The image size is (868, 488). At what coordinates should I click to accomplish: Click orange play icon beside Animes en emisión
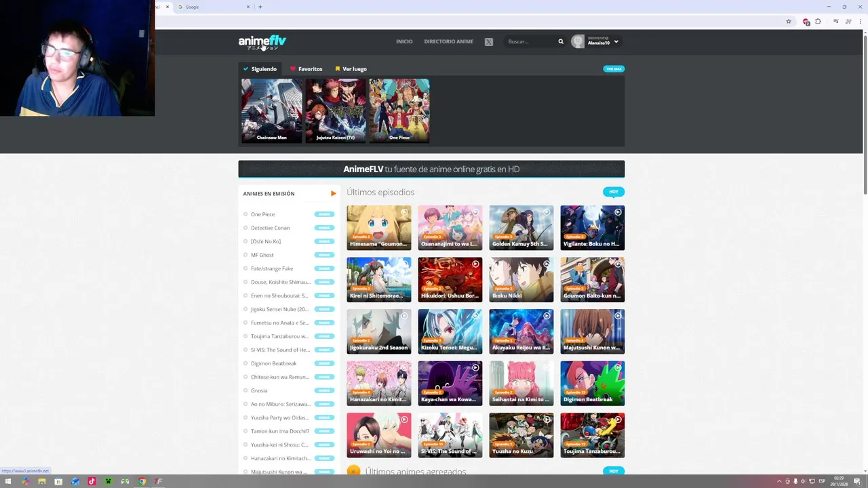pyautogui.click(x=333, y=194)
